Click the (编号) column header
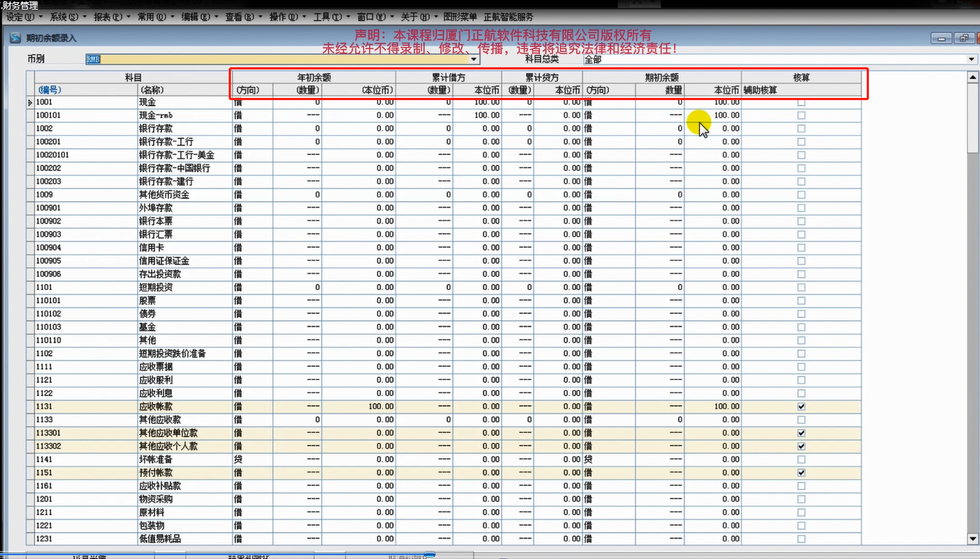The width and height of the screenshot is (980, 559). click(x=86, y=90)
